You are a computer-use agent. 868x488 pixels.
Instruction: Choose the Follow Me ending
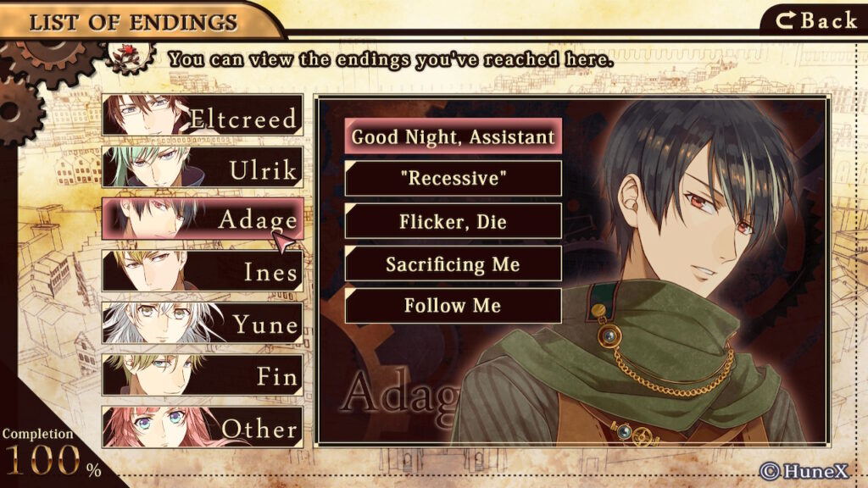[453, 305]
